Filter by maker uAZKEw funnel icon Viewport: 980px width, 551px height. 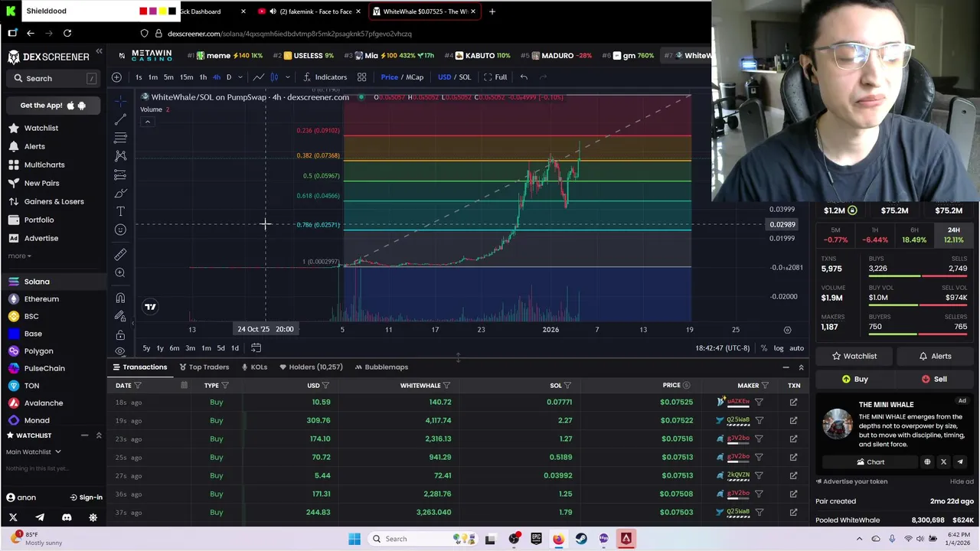[x=759, y=402]
